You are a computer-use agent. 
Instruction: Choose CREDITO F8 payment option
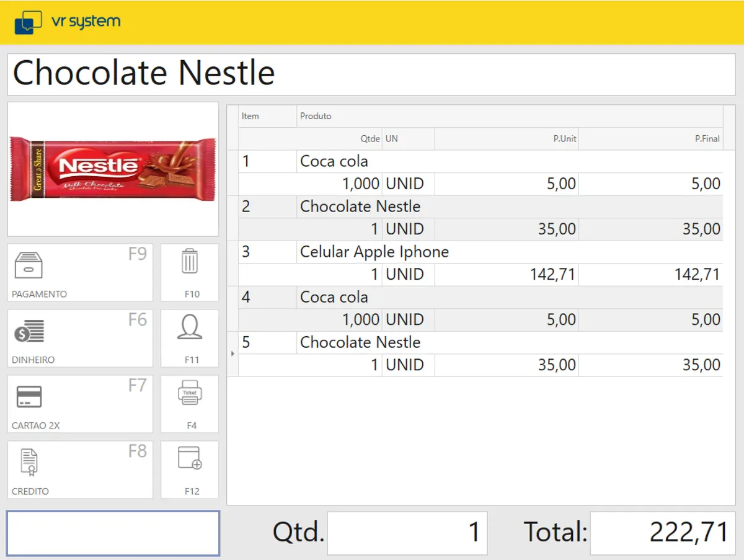click(80, 469)
